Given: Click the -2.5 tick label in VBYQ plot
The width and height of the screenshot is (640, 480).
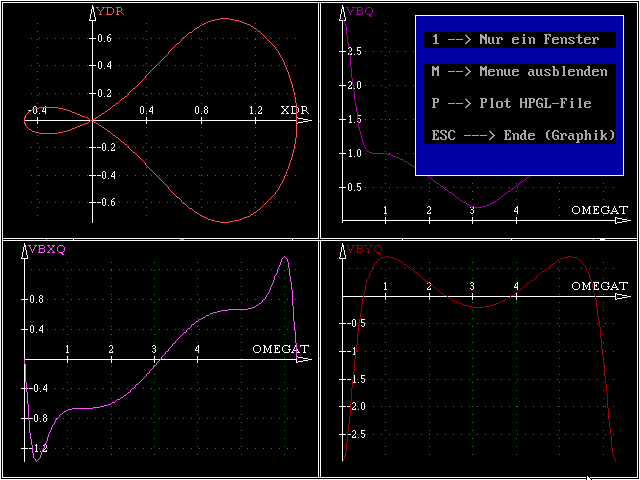Looking at the screenshot, I should tap(355, 434).
